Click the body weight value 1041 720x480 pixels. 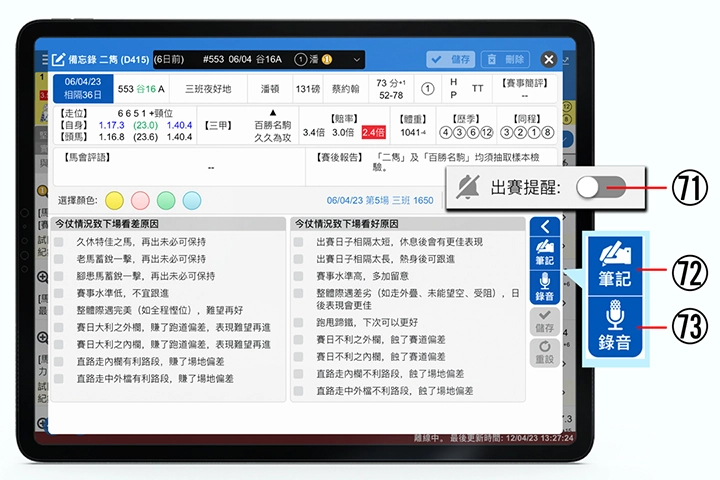point(413,132)
